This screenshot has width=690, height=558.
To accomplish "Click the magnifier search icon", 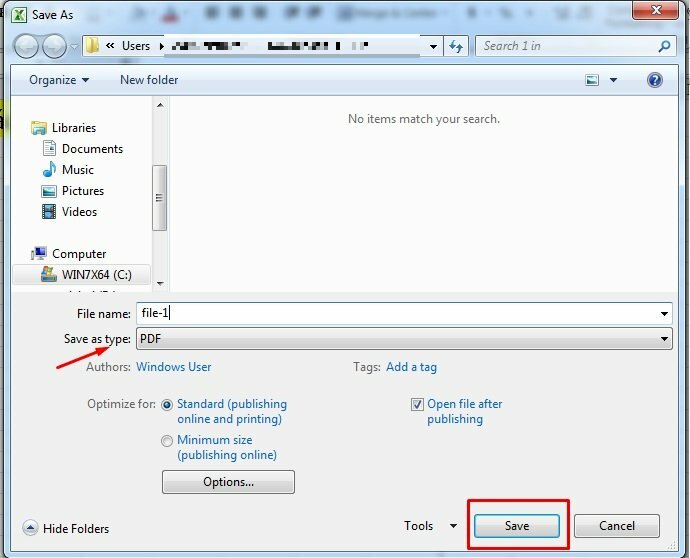I will pos(664,46).
